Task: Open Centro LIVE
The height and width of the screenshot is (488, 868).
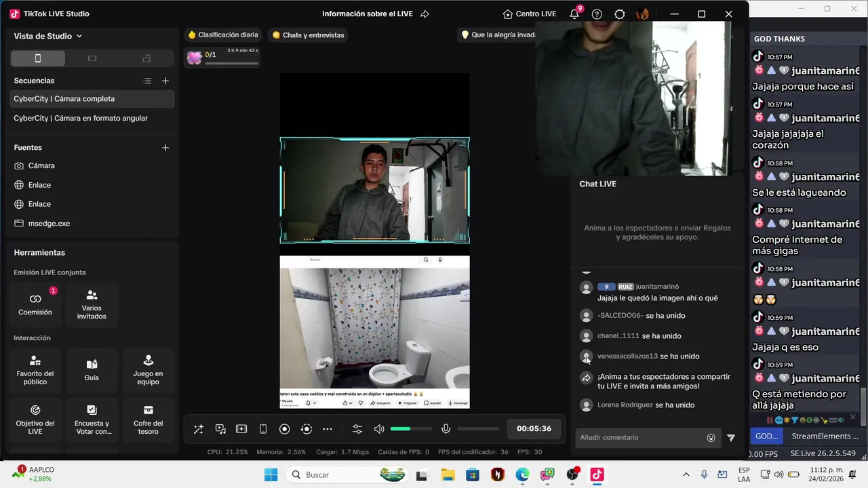Action: coord(530,14)
